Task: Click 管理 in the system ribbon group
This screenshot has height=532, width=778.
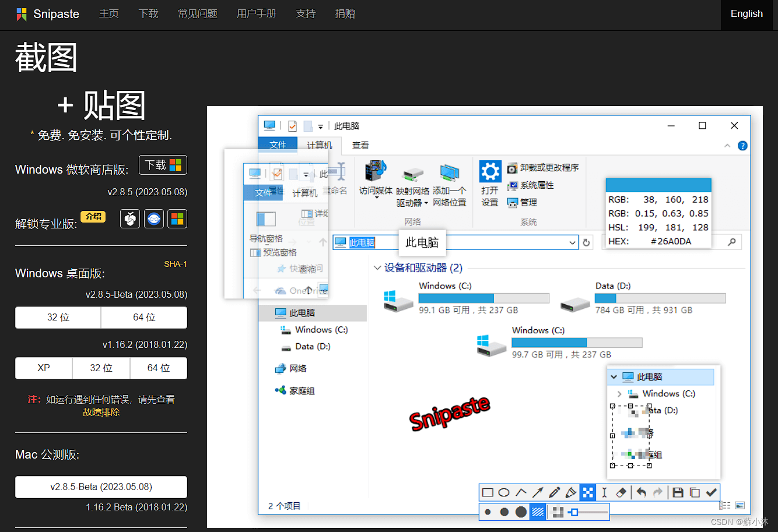Action: click(522, 202)
